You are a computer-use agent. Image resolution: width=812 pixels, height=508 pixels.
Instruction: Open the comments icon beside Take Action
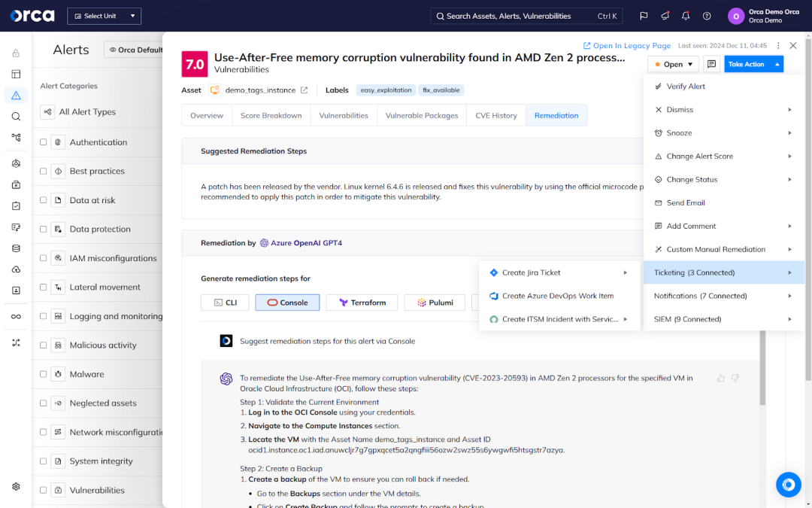point(711,64)
